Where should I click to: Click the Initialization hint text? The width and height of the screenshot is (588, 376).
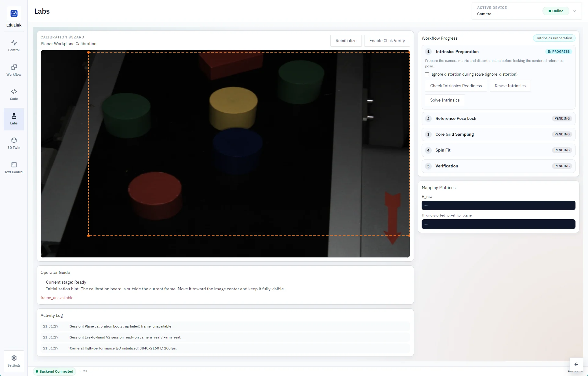pyautogui.click(x=165, y=289)
